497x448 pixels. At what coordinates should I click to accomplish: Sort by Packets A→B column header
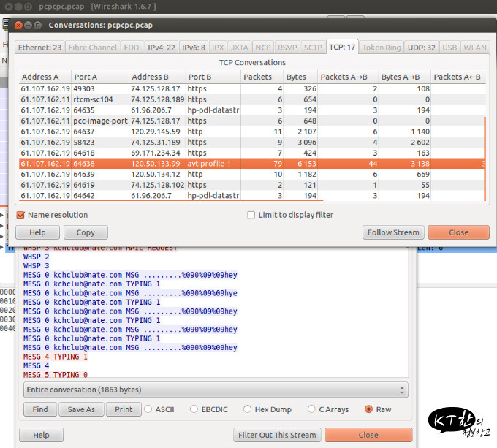[348, 77]
